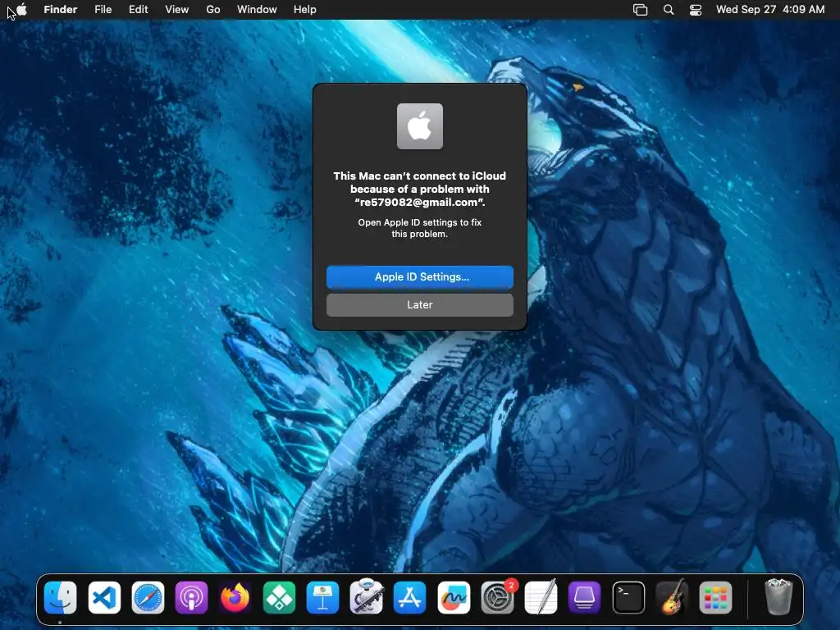Open Automator from the Dock
This screenshot has height=630, width=840.
367,597
